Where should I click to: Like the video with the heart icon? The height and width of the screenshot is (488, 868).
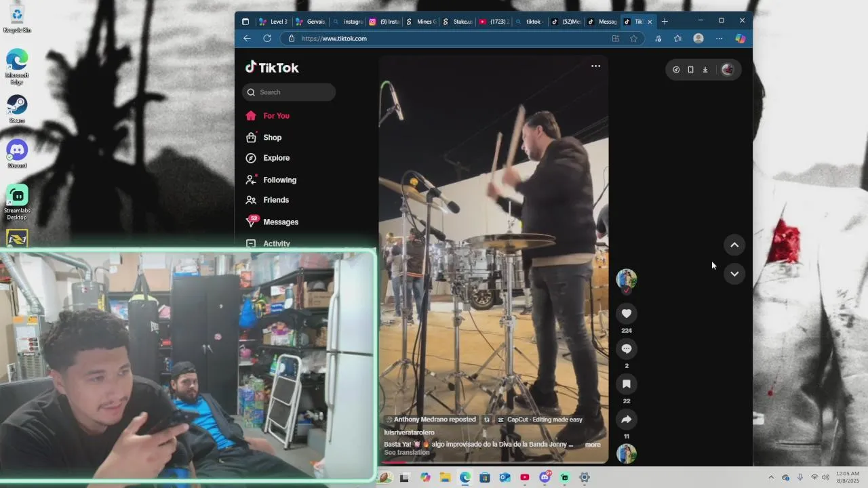tap(627, 313)
